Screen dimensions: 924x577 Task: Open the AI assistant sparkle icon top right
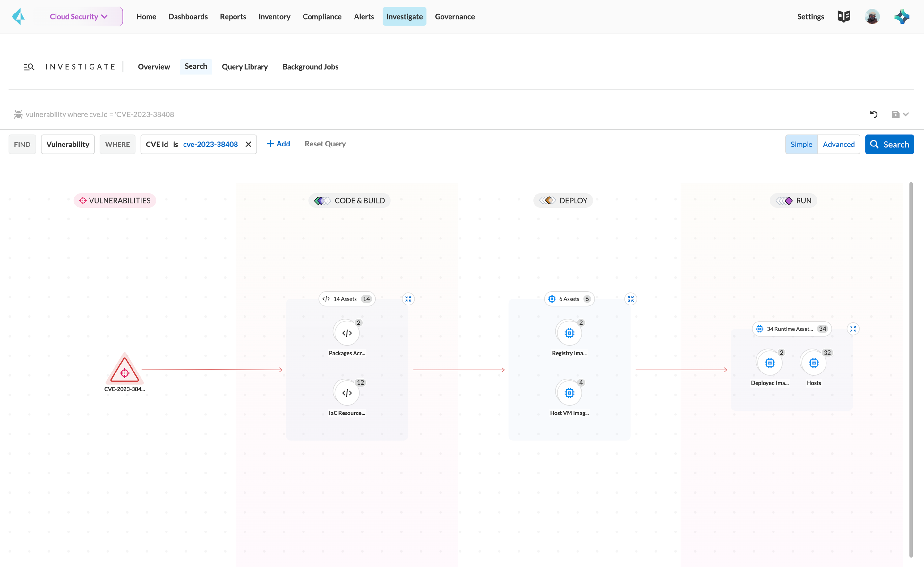(x=902, y=16)
